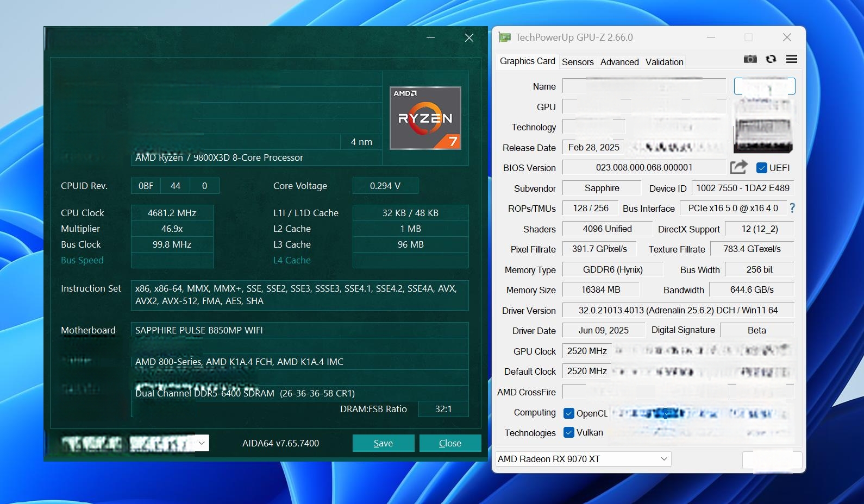The image size is (864, 504).
Task: Click the bus interface question mark
Action: click(x=792, y=208)
